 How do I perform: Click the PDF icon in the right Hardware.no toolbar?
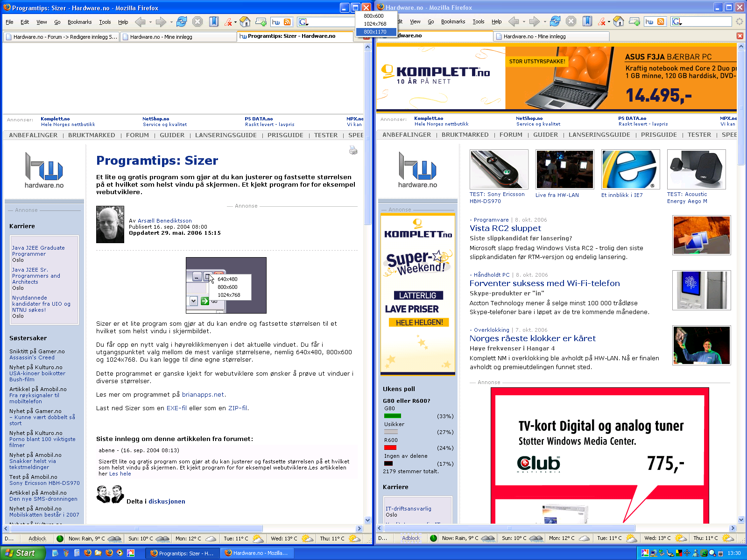coord(601,21)
